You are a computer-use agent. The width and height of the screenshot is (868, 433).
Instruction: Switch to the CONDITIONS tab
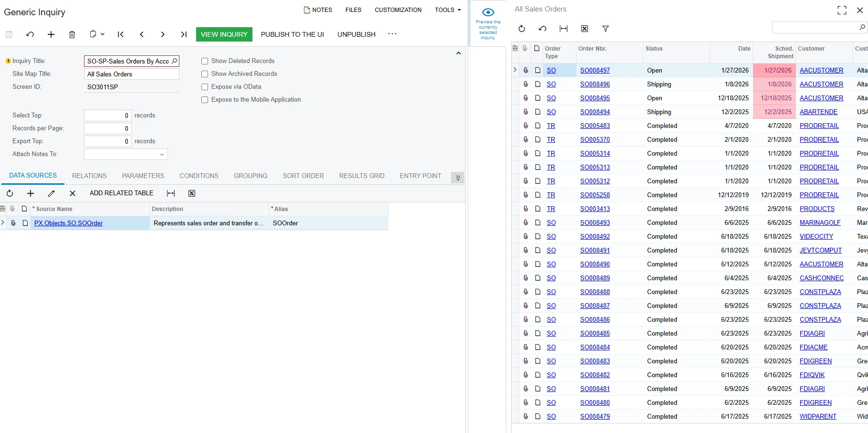tap(199, 176)
